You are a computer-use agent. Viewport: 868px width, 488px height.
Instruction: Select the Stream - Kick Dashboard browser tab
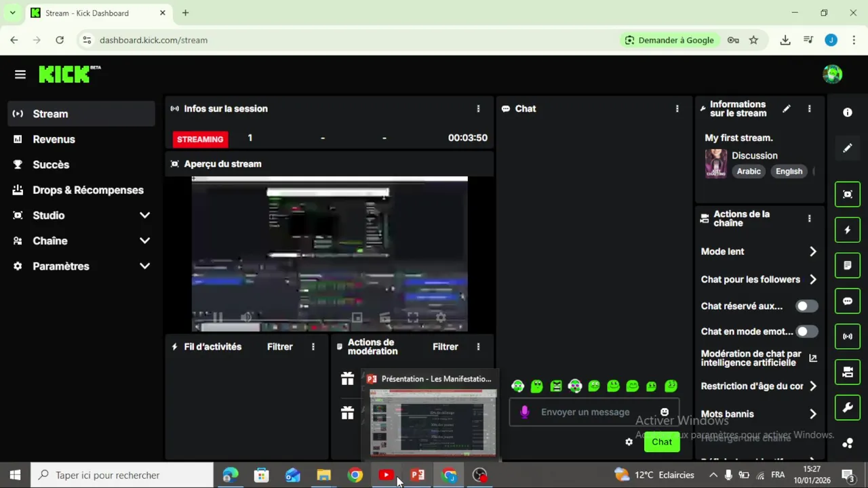click(x=98, y=13)
